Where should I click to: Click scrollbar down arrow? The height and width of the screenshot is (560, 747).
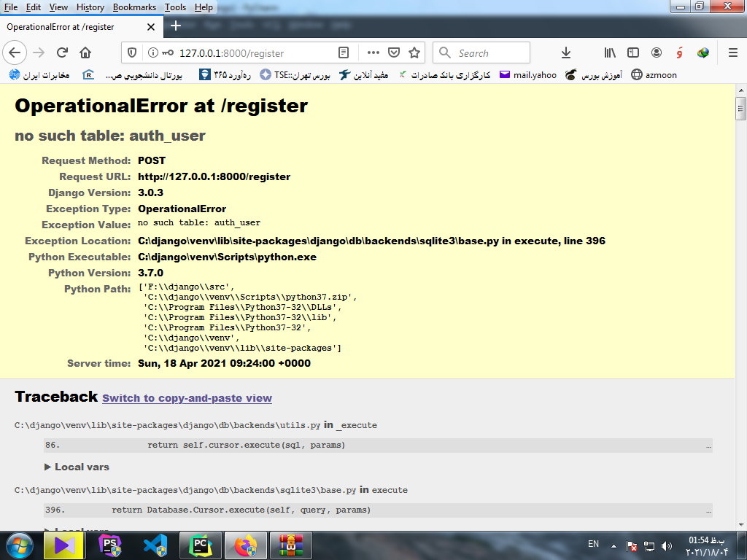click(740, 525)
